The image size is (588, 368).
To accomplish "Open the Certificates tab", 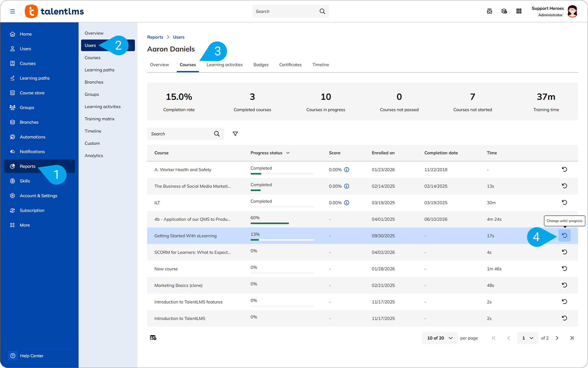I will point(290,65).
